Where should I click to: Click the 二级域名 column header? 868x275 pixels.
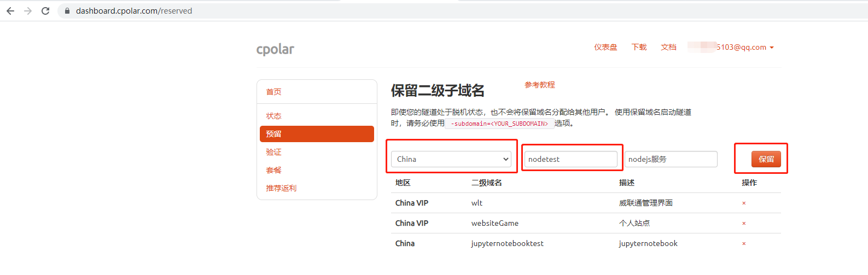pos(487,183)
